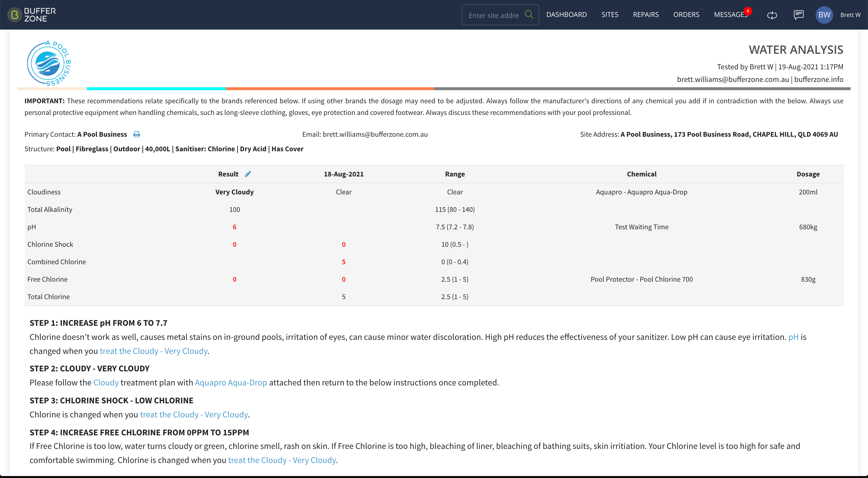Click the BW user avatar
The width and height of the screenshot is (868, 478).
coord(824,15)
